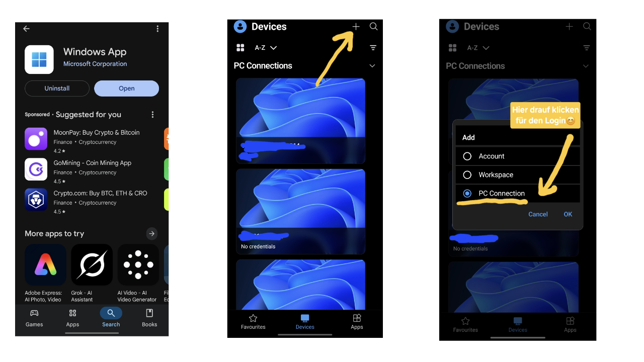The width and height of the screenshot is (644, 362).
Task: Select the Workspace radio option
Action: coord(467,175)
